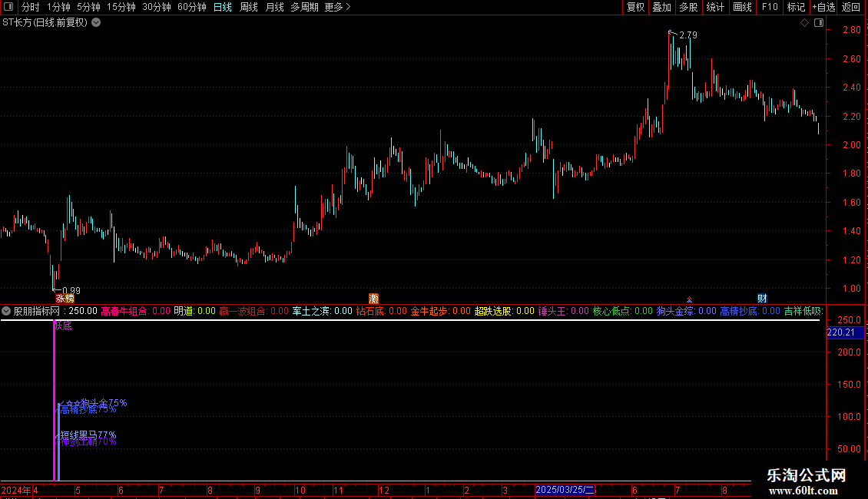Screen dimensions: 868x499
Task: Open 多股 multi-stock view
Action: 689,7
